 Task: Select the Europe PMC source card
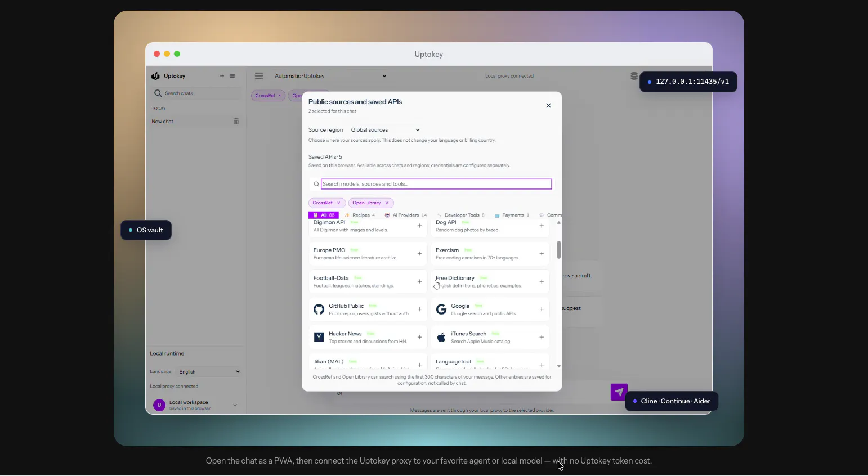pos(368,254)
